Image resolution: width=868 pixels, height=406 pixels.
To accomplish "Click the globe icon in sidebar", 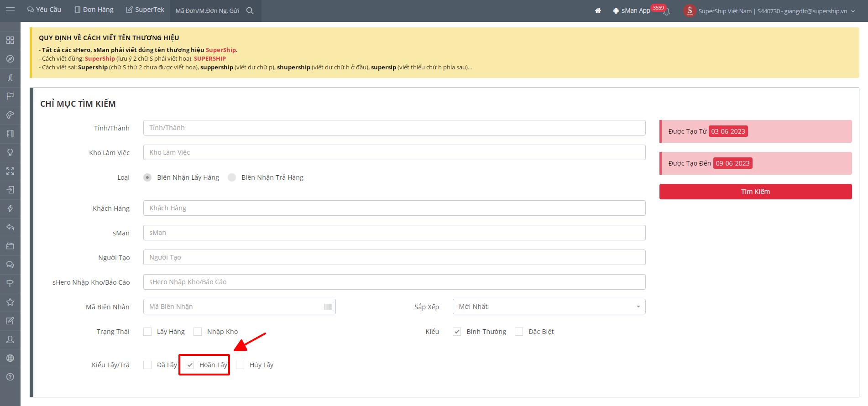I will coord(10,358).
